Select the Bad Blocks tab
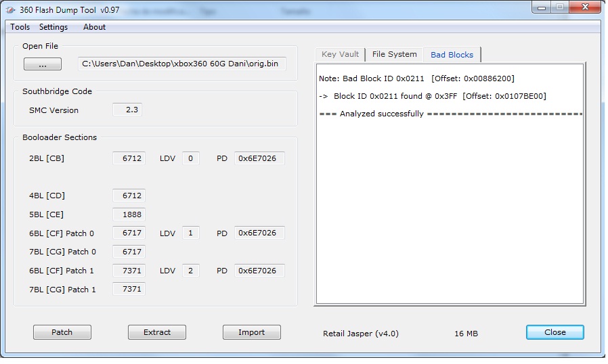608x364 pixels. tap(452, 55)
